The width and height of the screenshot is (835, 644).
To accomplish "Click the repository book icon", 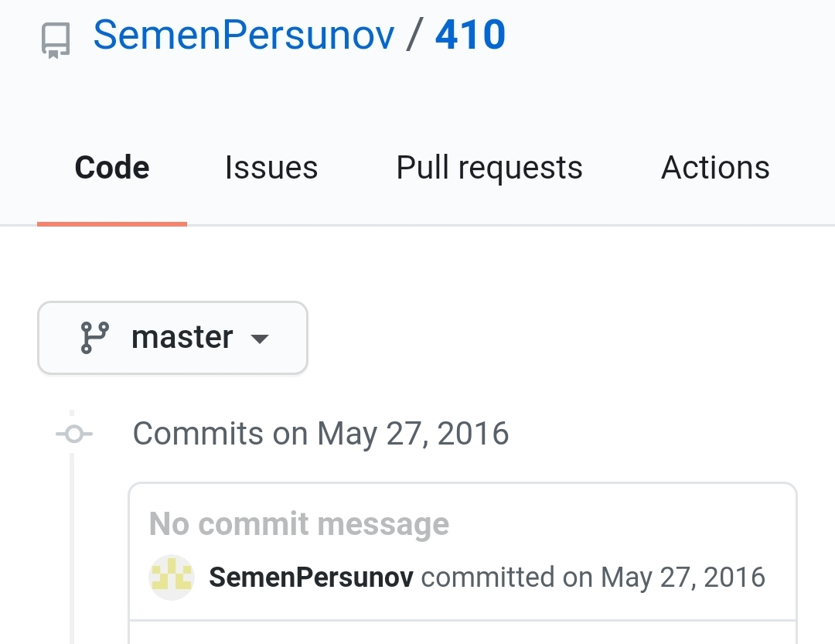I will [56, 40].
